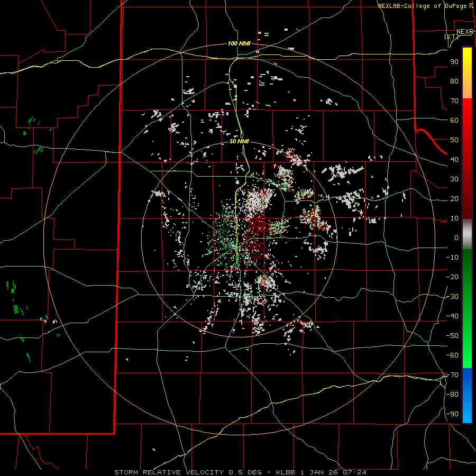Click the 50 NMI range ring label
The width and height of the screenshot is (476, 476).
tap(239, 141)
